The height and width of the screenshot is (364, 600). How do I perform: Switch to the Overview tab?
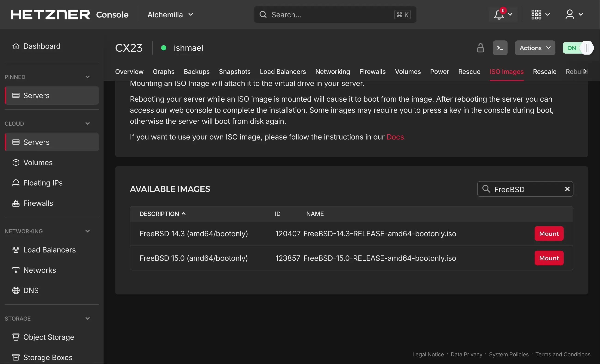(129, 72)
